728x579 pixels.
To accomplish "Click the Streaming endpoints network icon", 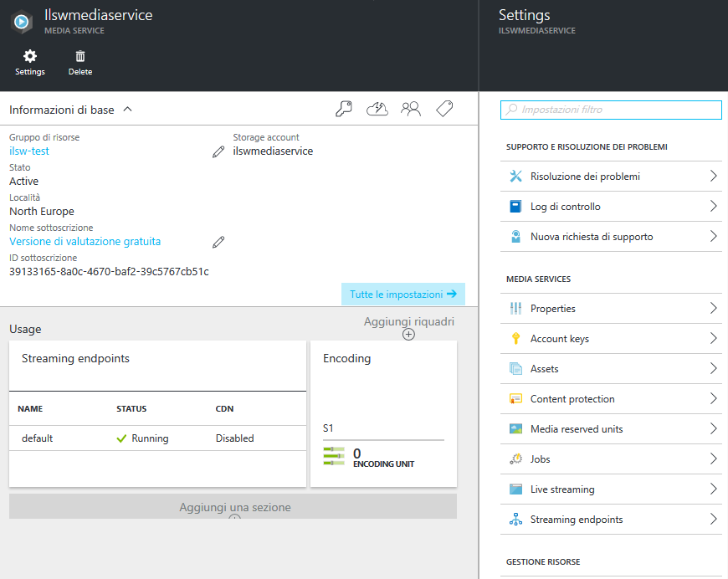I will [x=515, y=519].
